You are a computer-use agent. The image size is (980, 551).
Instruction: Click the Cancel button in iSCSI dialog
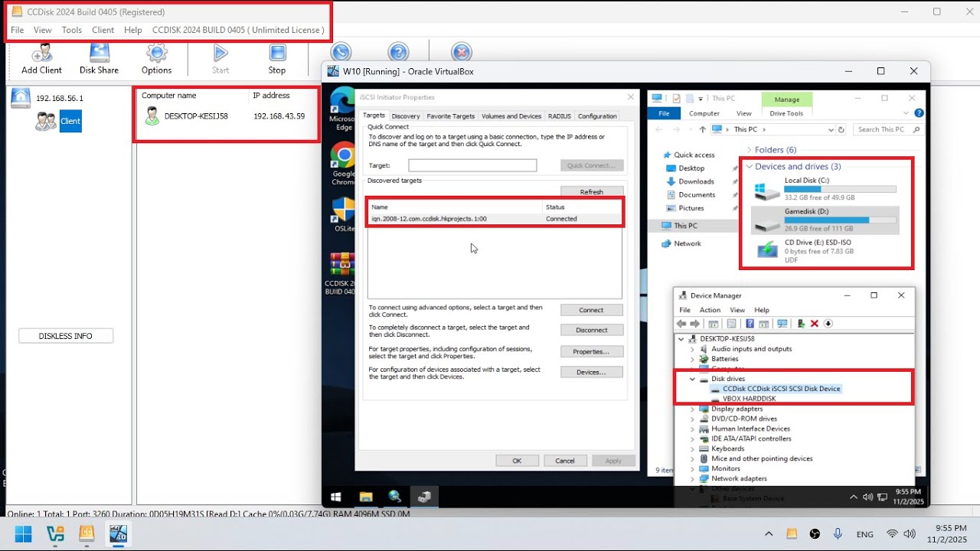pos(565,461)
